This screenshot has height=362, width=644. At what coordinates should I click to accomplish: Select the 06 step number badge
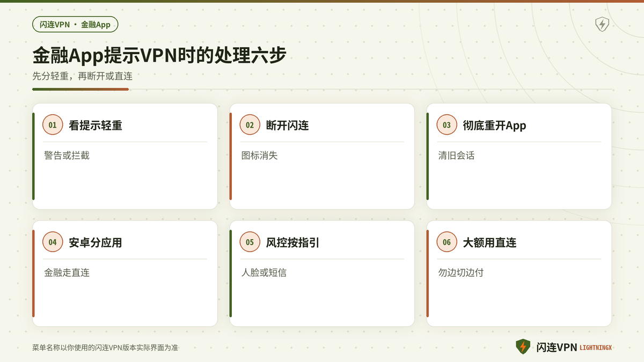pos(447,242)
